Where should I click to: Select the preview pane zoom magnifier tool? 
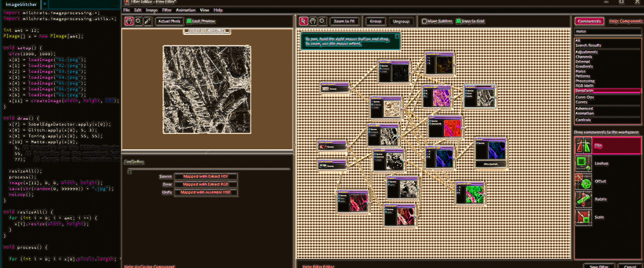138,21
